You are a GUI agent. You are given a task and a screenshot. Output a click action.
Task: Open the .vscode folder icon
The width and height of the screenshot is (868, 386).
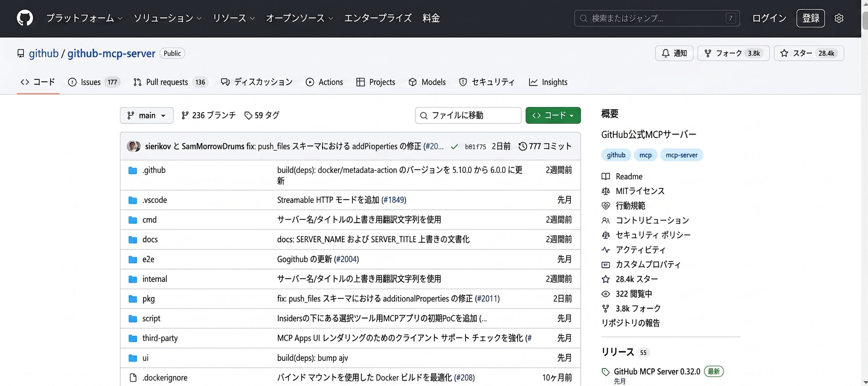coord(133,200)
